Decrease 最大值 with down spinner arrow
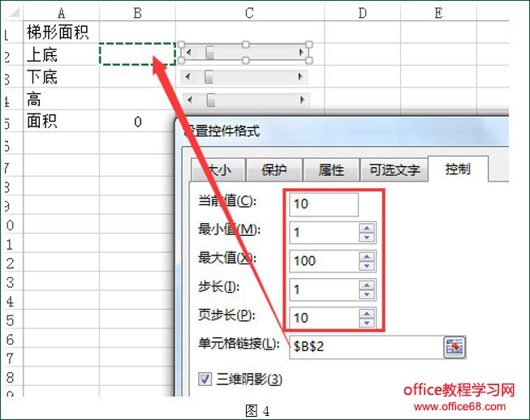Image resolution: width=530 pixels, height=420 pixels. [367, 266]
